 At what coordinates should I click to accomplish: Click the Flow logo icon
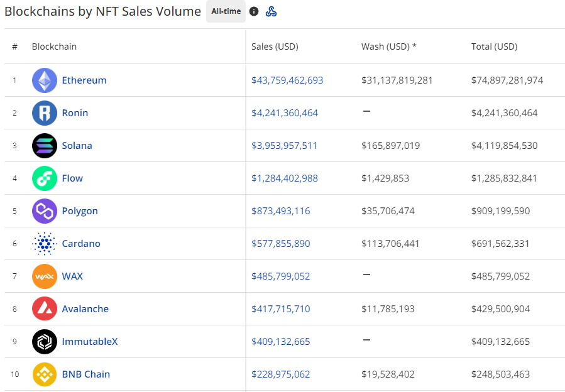point(45,178)
